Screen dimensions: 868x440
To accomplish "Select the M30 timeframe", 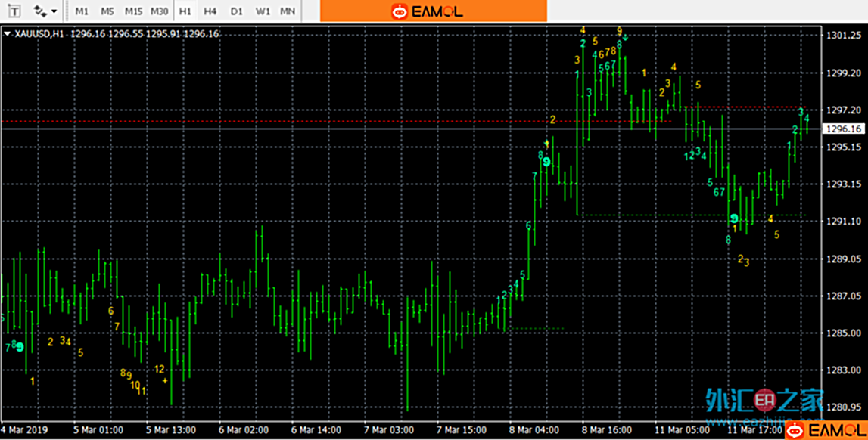I will point(159,11).
